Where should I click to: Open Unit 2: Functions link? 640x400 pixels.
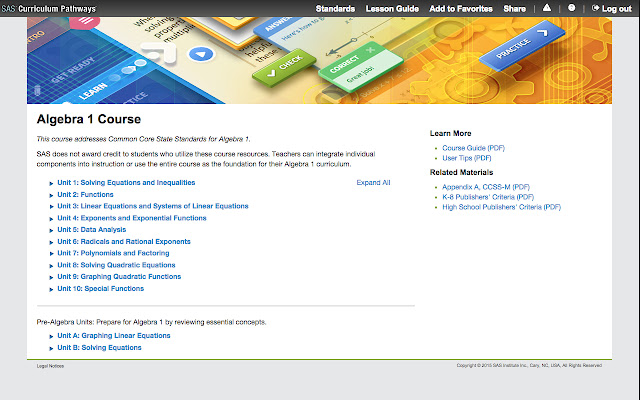pos(85,194)
